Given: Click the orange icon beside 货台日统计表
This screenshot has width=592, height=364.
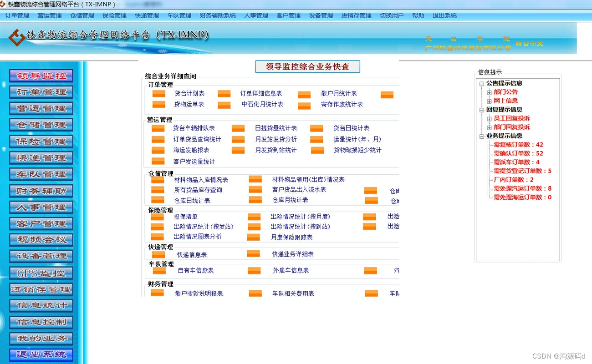Looking at the screenshot, I should (x=316, y=128).
